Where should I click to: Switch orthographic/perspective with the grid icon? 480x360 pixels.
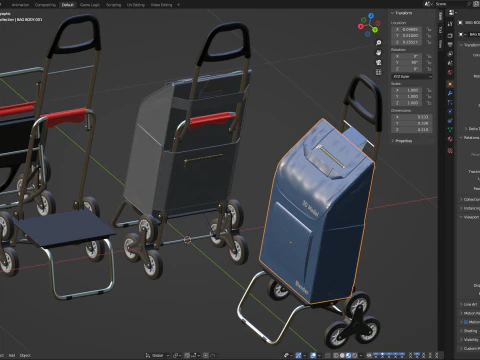(x=379, y=72)
